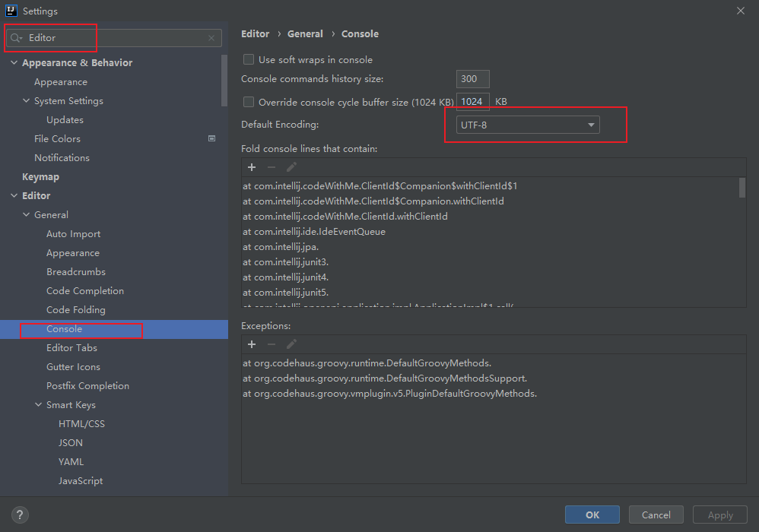Collapse the Smart Keys node
The image size is (759, 532).
point(38,404)
